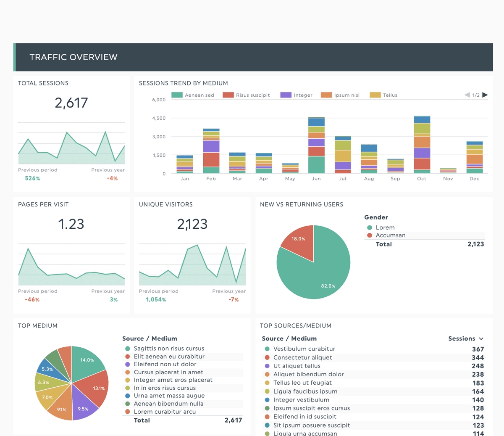Select Ligula faucibus ipsum source row
This screenshot has height=436, width=504.
tap(373, 391)
